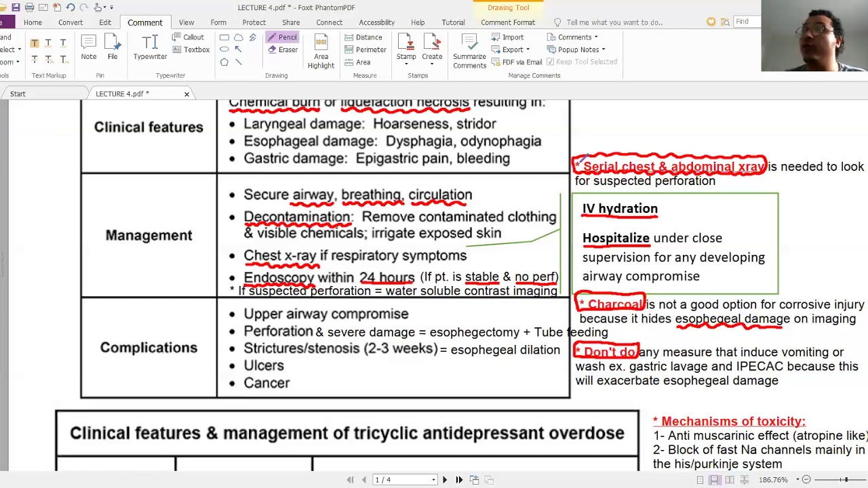Pick the Distance measure tool
868x488 pixels.
(x=363, y=37)
